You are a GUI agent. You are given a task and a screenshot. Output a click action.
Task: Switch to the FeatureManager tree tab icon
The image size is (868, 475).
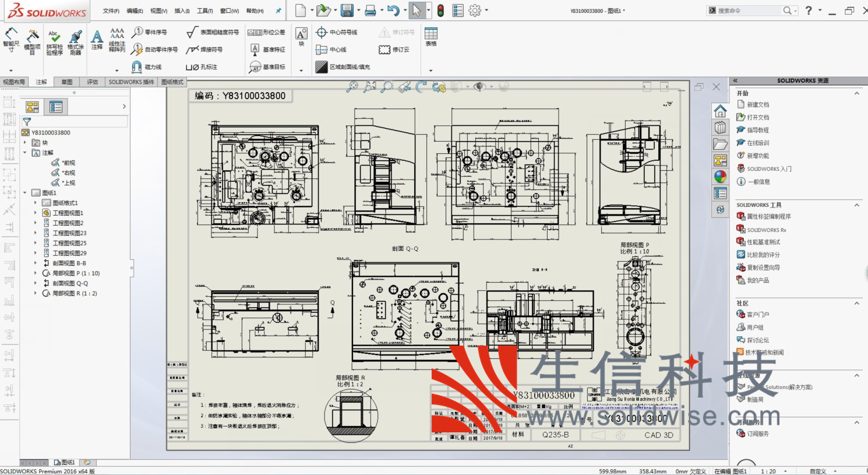coord(32,107)
